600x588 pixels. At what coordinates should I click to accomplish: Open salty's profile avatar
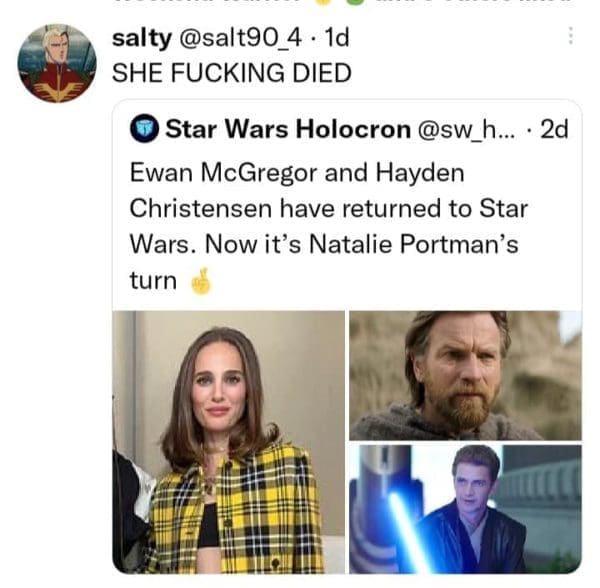tap(57, 63)
